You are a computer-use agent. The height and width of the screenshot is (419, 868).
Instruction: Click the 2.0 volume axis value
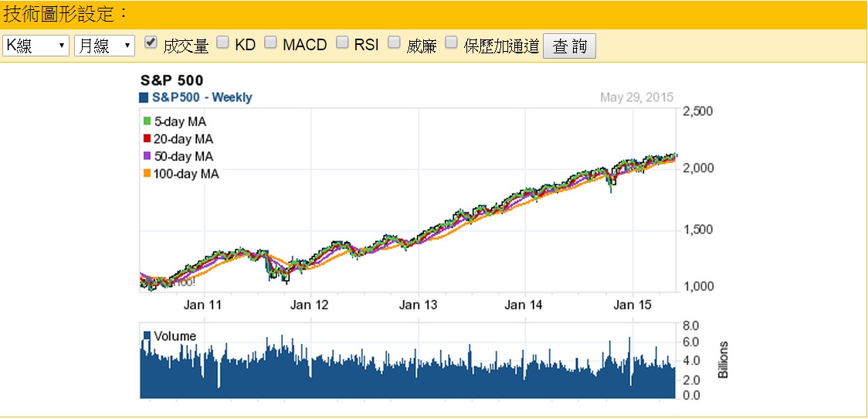(692, 380)
